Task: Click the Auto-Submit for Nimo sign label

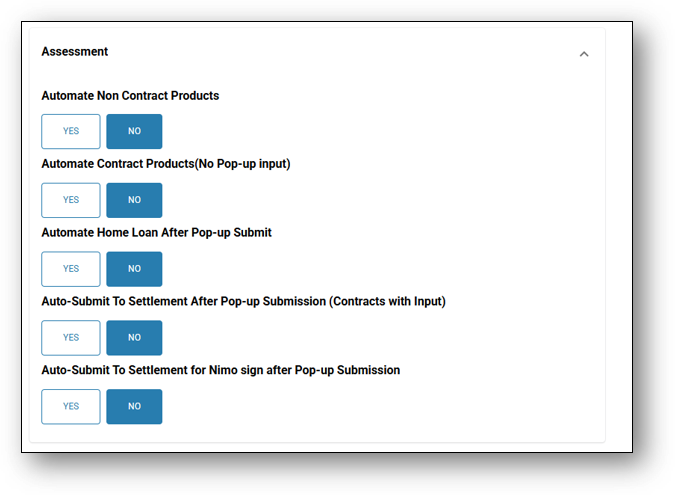Action: point(220,370)
